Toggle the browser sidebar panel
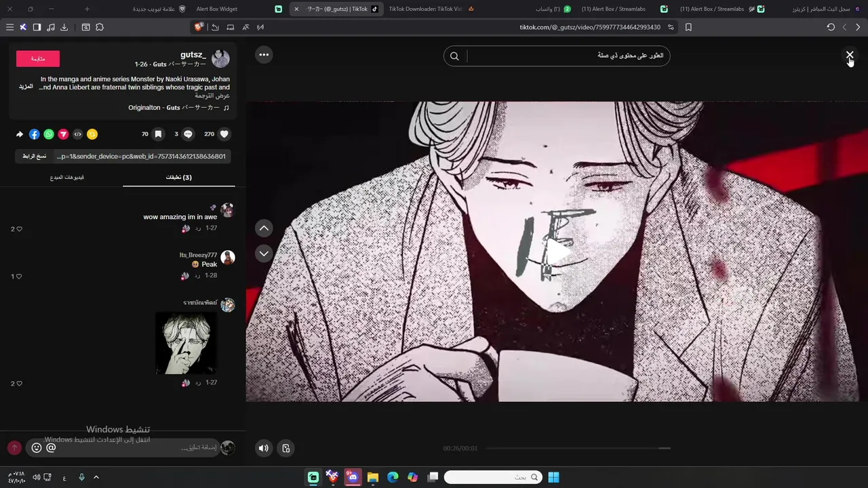The width and height of the screenshot is (868, 488). [x=37, y=27]
